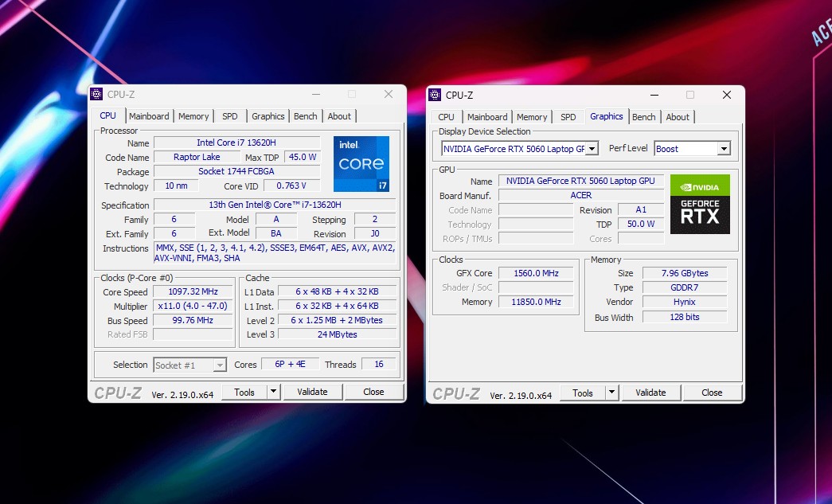
Task: Minimize the left CPU-Z window
Action: point(316,94)
